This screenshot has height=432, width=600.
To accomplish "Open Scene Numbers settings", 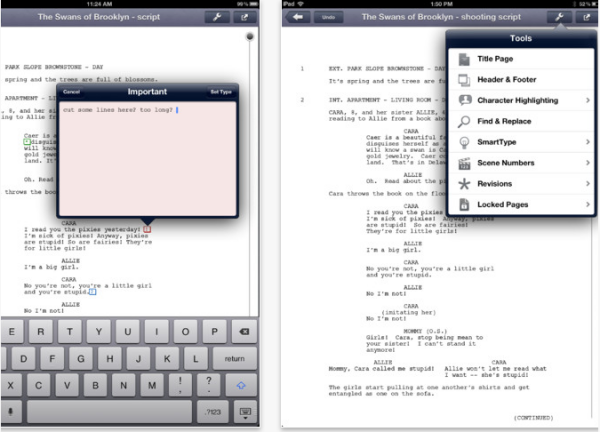I will (521, 163).
